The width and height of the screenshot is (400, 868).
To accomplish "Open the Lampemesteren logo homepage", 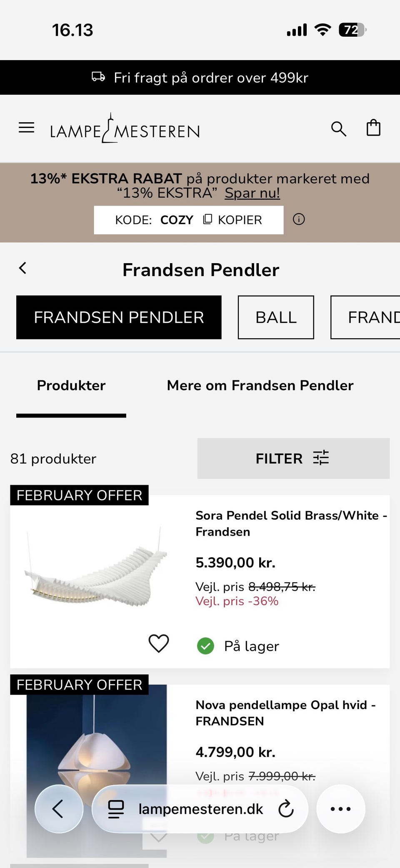I will [125, 129].
